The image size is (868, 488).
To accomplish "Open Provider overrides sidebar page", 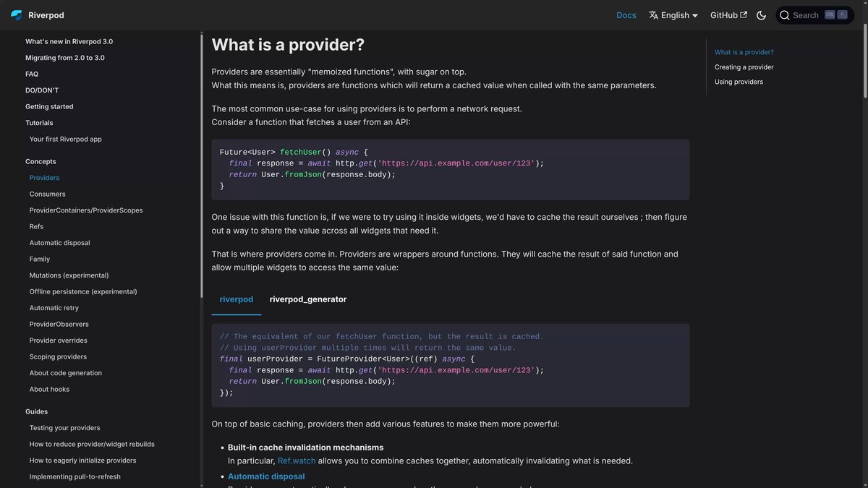I will [59, 341].
